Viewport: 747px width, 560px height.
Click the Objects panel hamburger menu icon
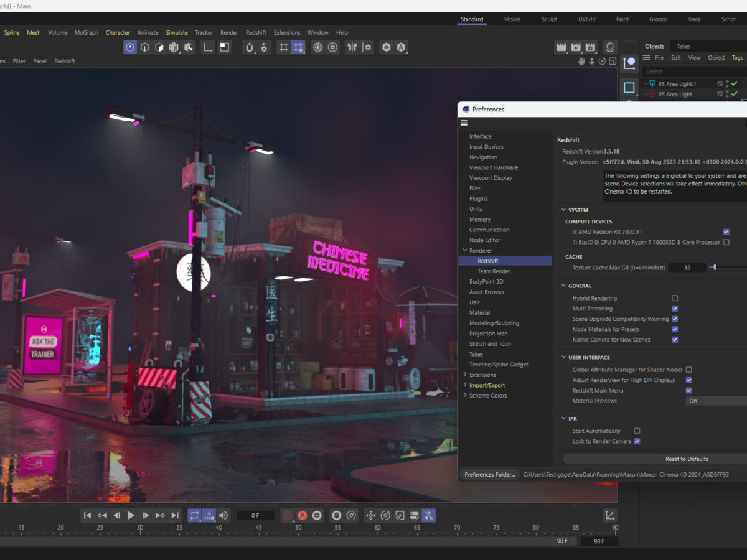[646, 58]
